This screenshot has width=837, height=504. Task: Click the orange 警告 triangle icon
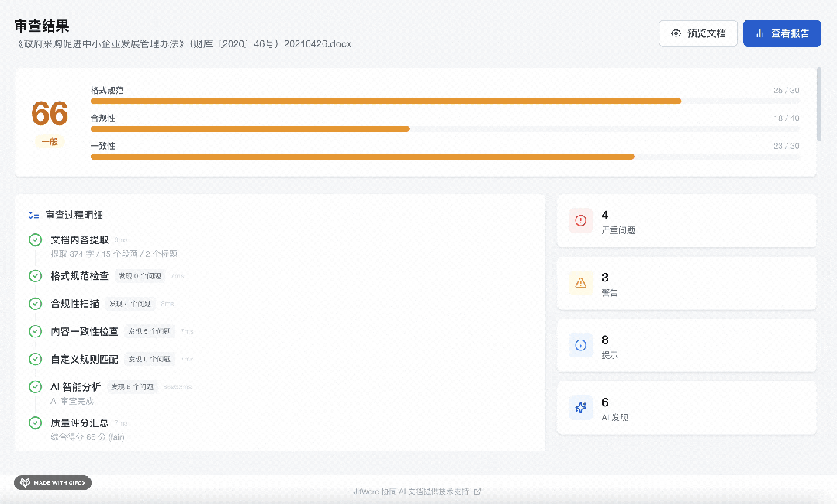(x=581, y=283)
